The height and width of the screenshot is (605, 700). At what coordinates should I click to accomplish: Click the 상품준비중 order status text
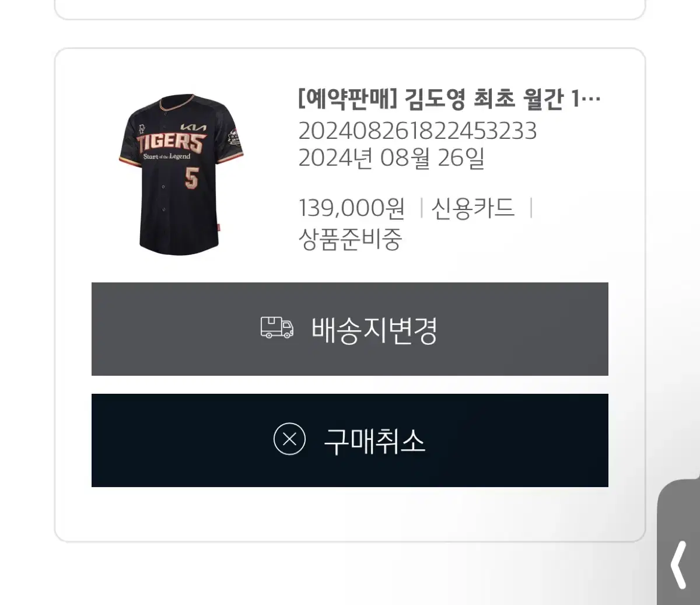click(x=350, y=239)
